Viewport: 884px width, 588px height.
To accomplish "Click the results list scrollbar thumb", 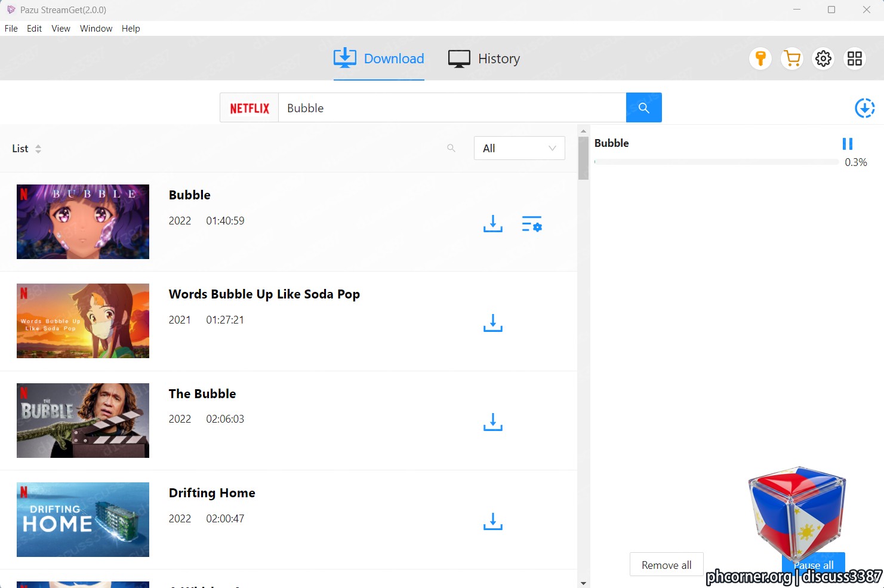I will (583, 158).
